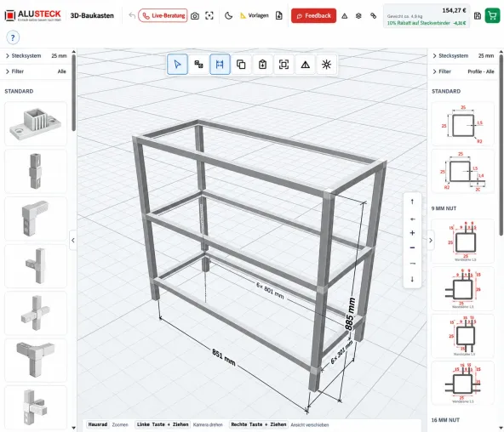This screenshot has width=504, height=432.
Task: Click the 3D-Baukasten title
Action: point(92,15)
